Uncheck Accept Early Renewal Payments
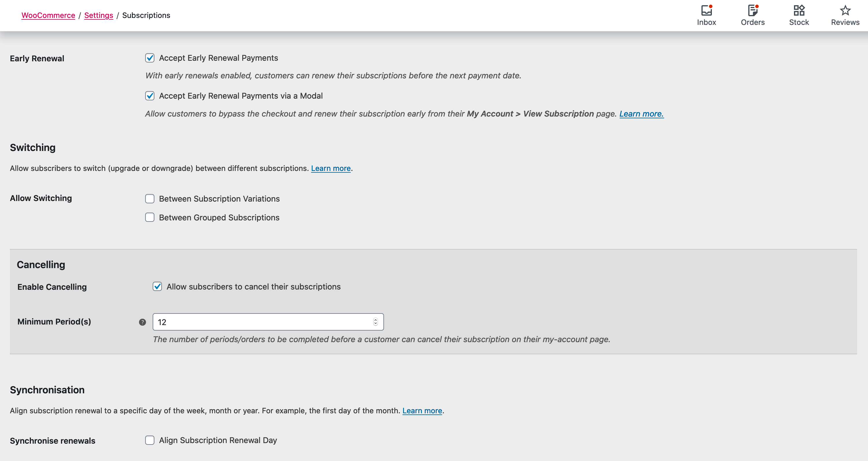This screenshot has width=868, height=461. coord(149,58)
